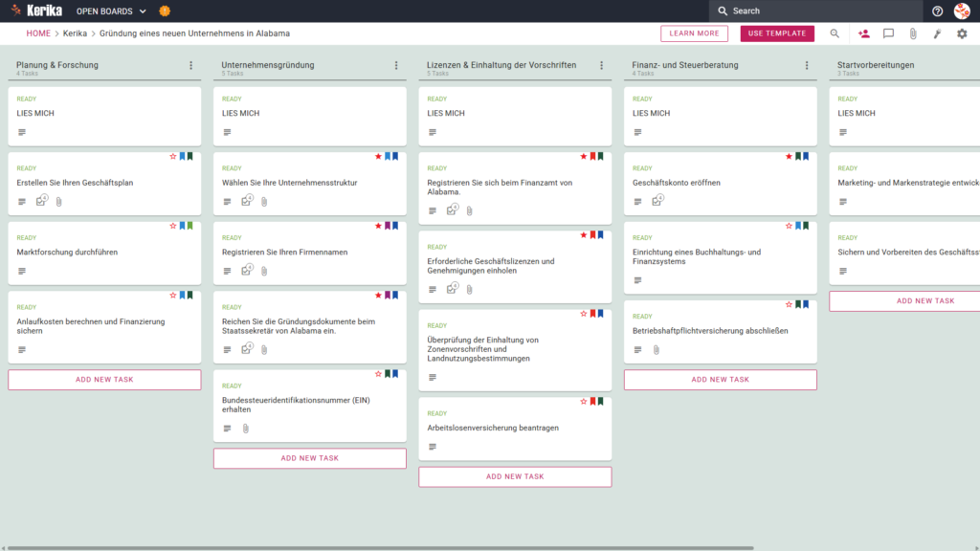Go to HOME breadcrumb
This screenshot has width=980, height=551.
(38, 33)
